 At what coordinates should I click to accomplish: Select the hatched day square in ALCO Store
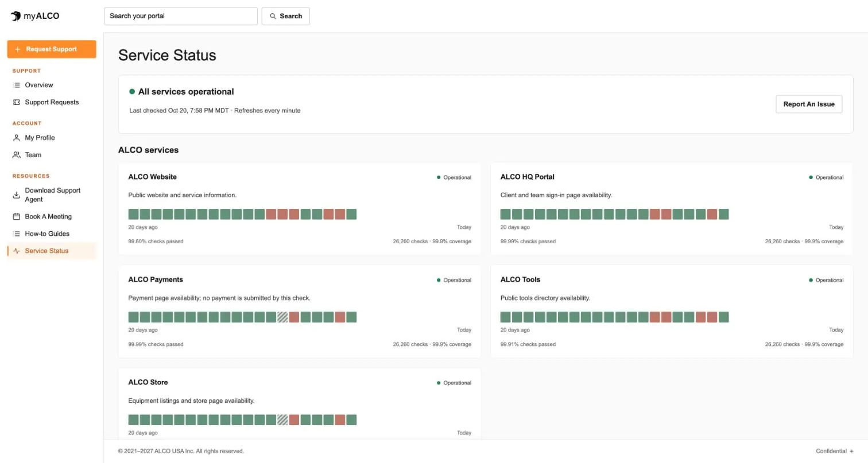pyautogui.click(x=282, y=420)
